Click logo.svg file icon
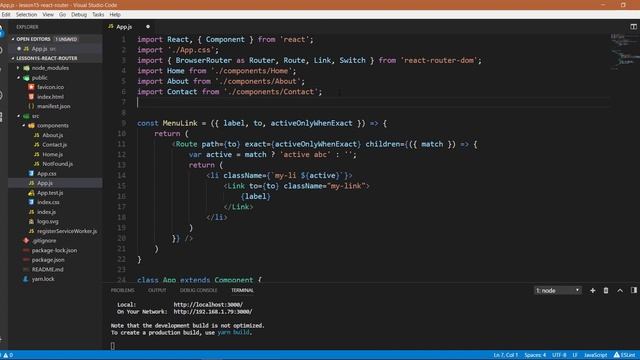This screenshot has height=360, width=640. [x=31, y=222]
